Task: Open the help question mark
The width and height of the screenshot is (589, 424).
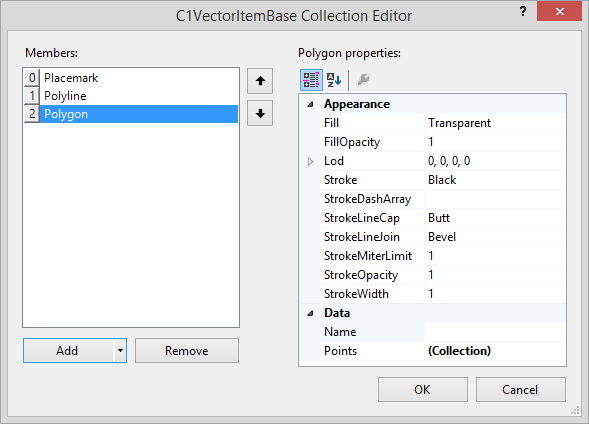Action: (x=523, y=11)
